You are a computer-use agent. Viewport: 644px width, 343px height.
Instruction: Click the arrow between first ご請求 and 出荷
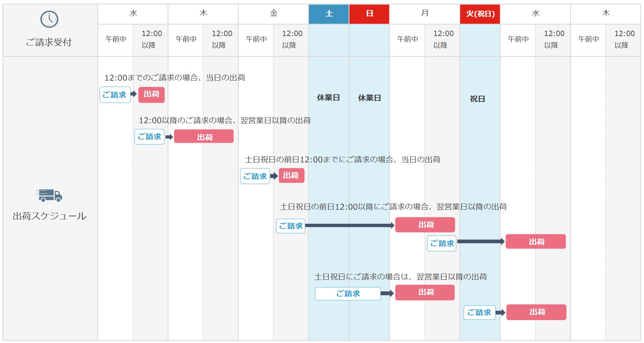[134, 94]
